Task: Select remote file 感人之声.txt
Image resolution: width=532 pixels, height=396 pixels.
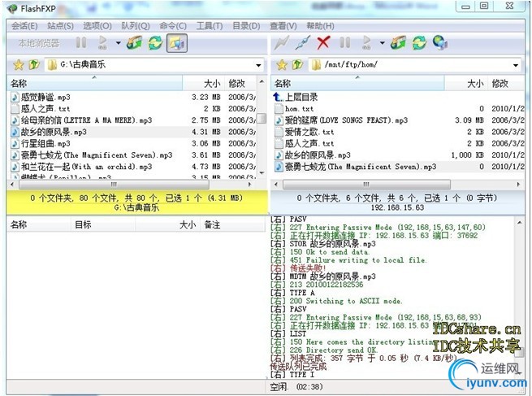Action: pos(398,143)
